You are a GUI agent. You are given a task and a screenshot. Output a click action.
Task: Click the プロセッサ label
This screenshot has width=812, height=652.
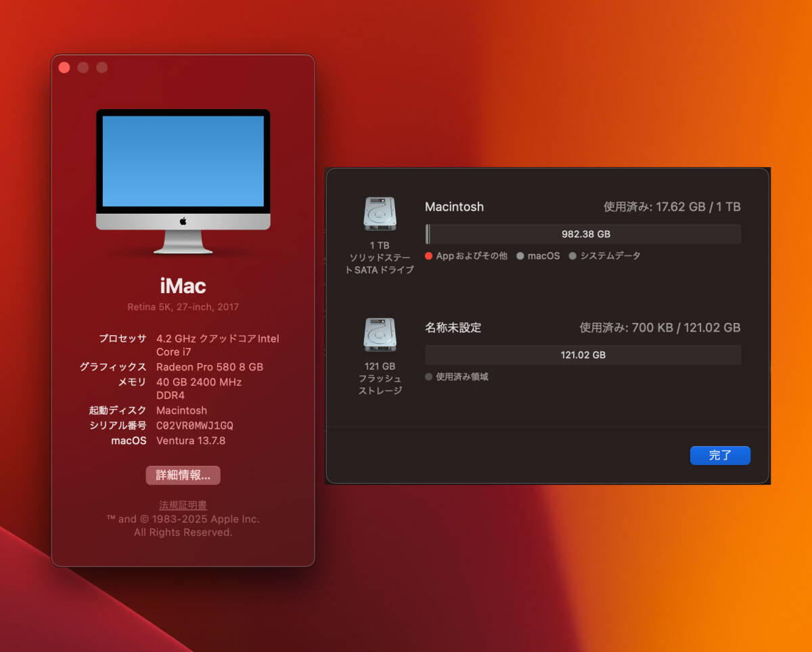tap(122, 339)
